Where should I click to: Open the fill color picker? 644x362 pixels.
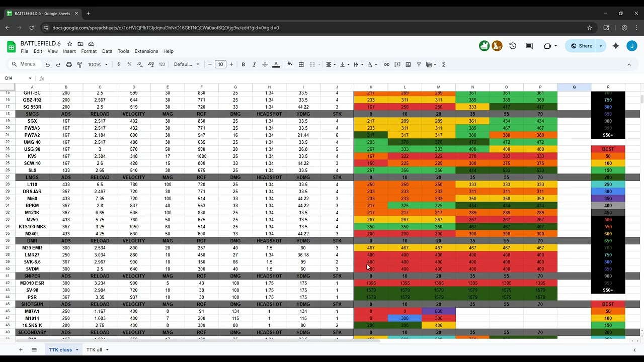(290, 64)
